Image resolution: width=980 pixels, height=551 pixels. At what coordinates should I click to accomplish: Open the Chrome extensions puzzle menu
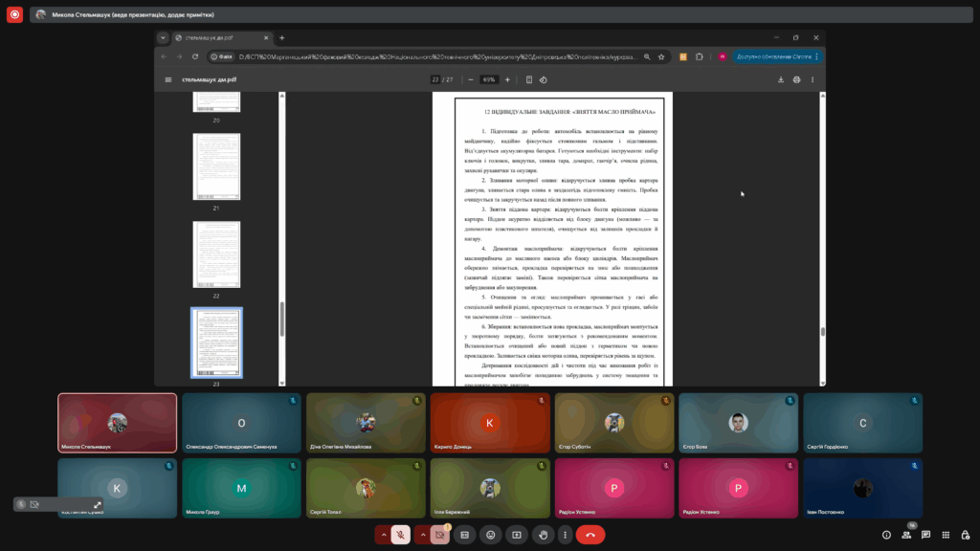pos(700,56)
